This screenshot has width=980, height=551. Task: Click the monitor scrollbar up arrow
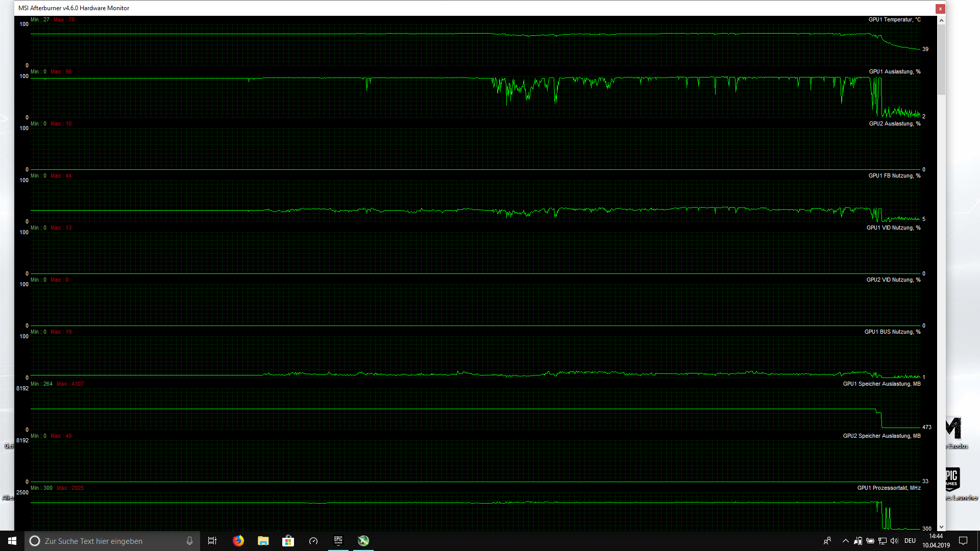tap(942, 20)
